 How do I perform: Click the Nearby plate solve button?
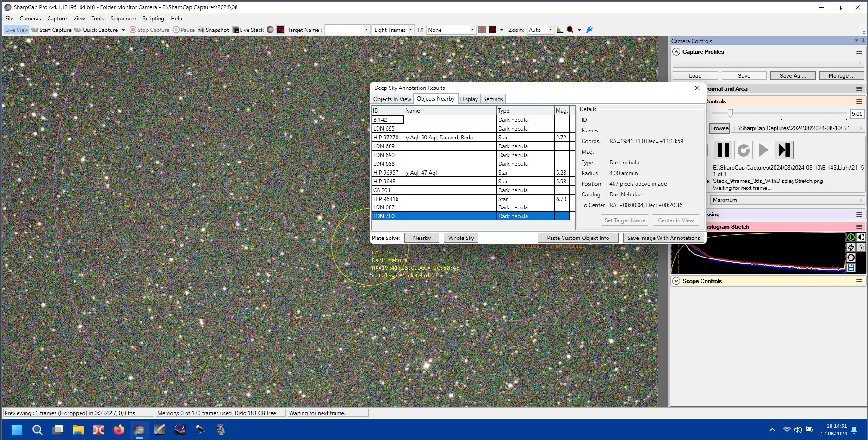click(422, 238)
